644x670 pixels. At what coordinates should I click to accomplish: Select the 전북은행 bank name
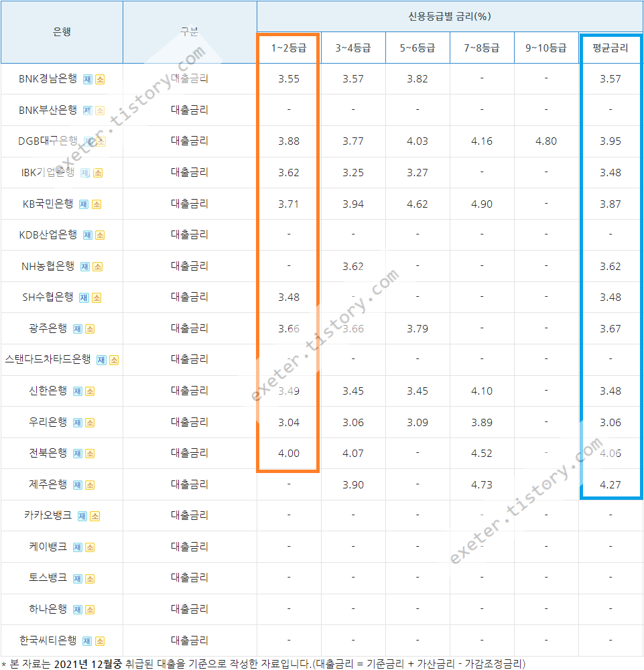tap(48, 453)
